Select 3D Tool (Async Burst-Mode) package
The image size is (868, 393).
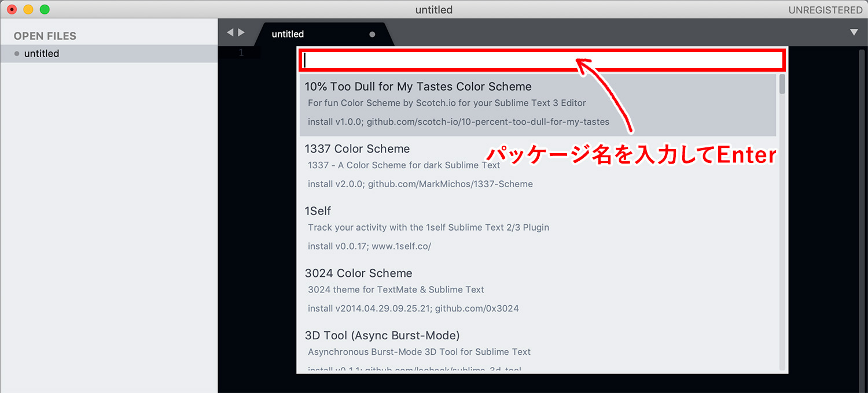[538, 348]
